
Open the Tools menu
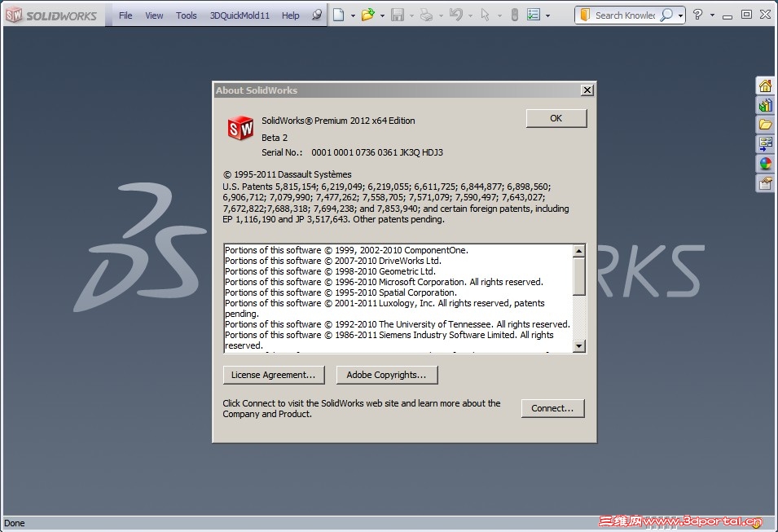click(186, 15)
